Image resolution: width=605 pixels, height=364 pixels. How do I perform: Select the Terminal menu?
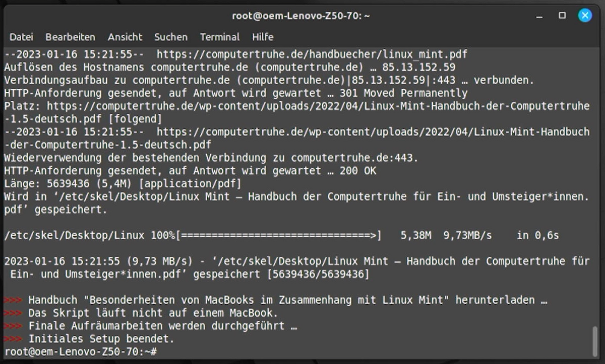[220, 37]
